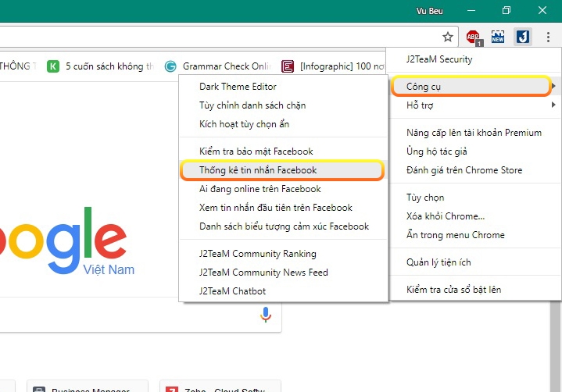562x392 pixels.
Task: Open the Business Manager shortcut tile
Action: [88, 387]
